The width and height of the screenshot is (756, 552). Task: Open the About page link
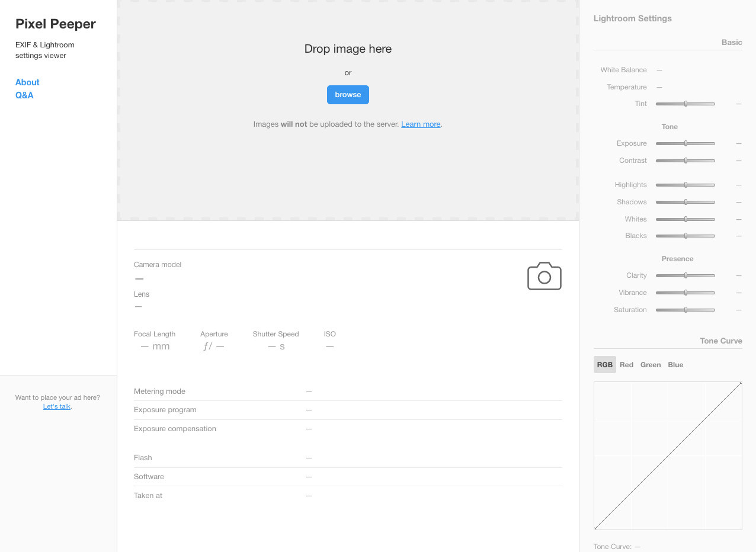point(27,82)
